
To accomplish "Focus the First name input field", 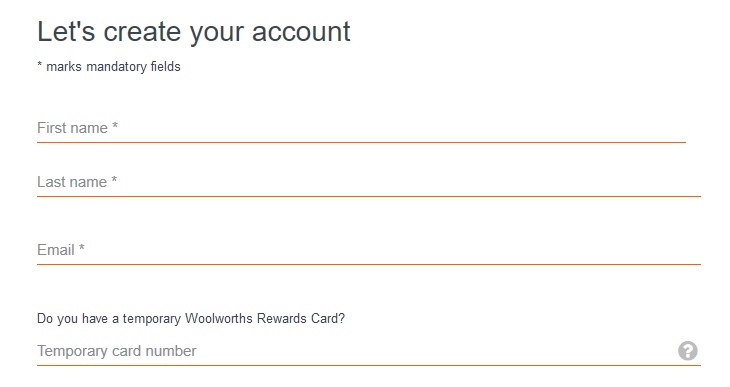I will (361, 128).
